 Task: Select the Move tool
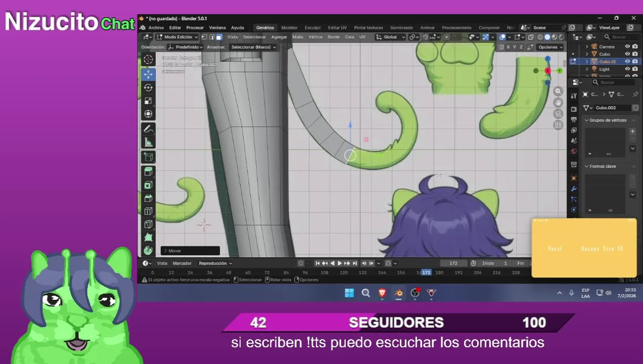tap(148, 74)
